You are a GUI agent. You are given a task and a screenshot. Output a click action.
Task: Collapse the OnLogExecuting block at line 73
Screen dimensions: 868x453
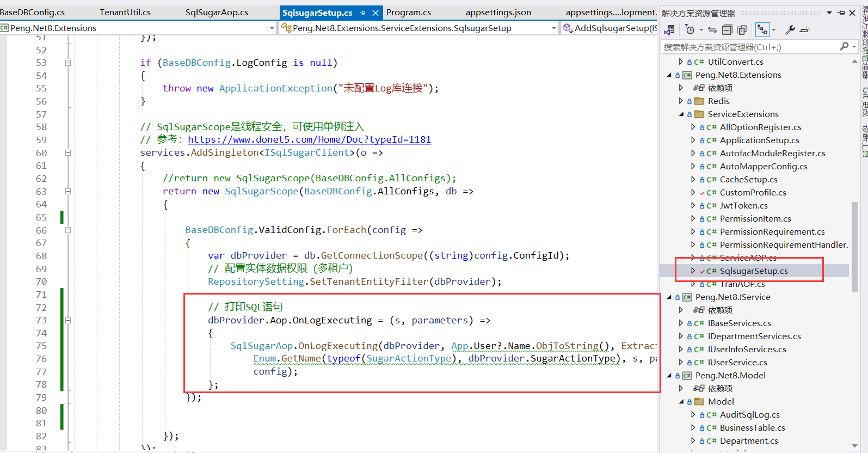[68, 321]
